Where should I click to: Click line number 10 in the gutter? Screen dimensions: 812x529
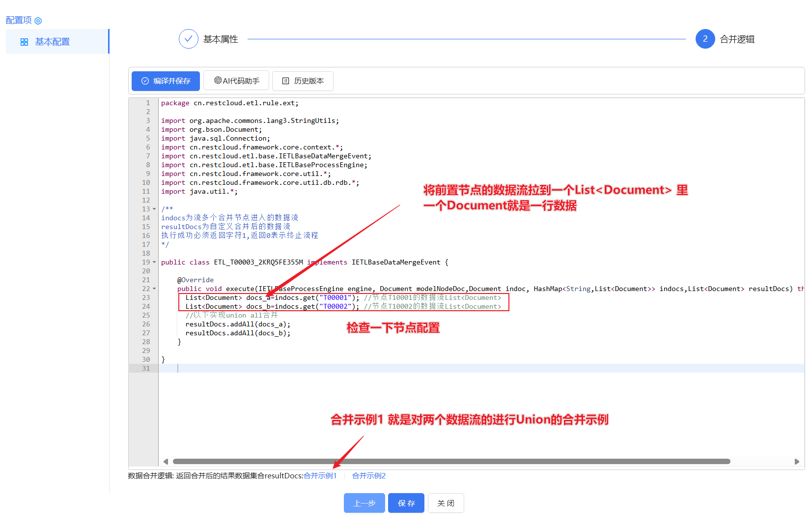coord(146,183)
